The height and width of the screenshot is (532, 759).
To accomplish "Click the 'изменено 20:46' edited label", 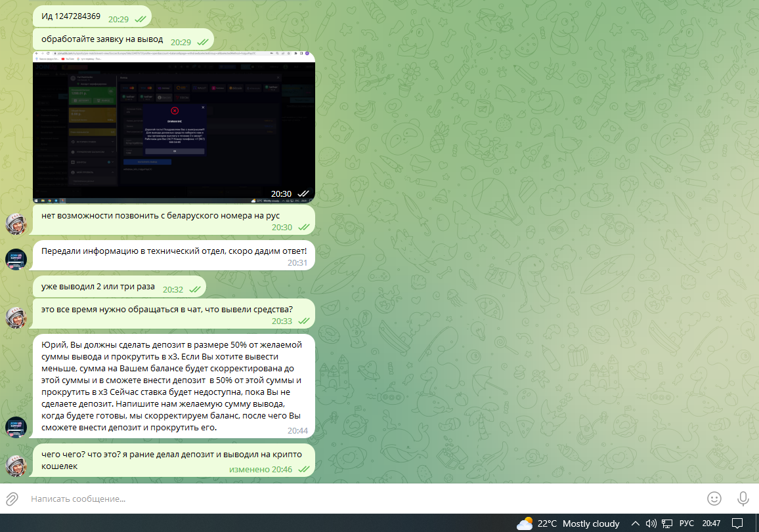I will click(261, 470).
